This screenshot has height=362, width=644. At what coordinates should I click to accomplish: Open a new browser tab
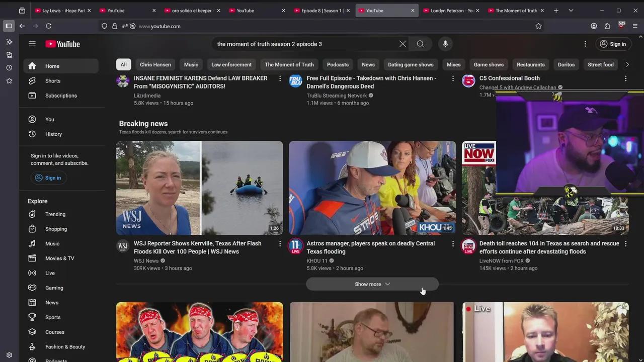pos(556,11)
